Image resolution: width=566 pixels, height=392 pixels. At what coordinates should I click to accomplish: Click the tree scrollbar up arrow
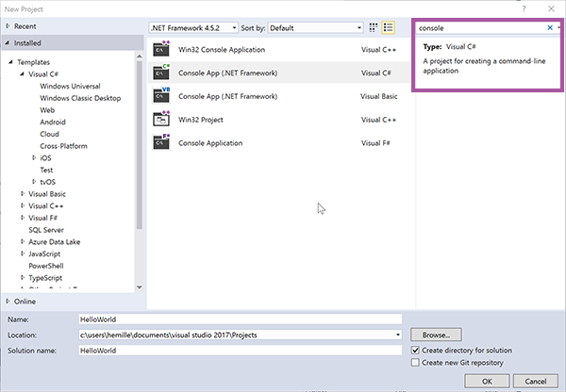(140, 57)
